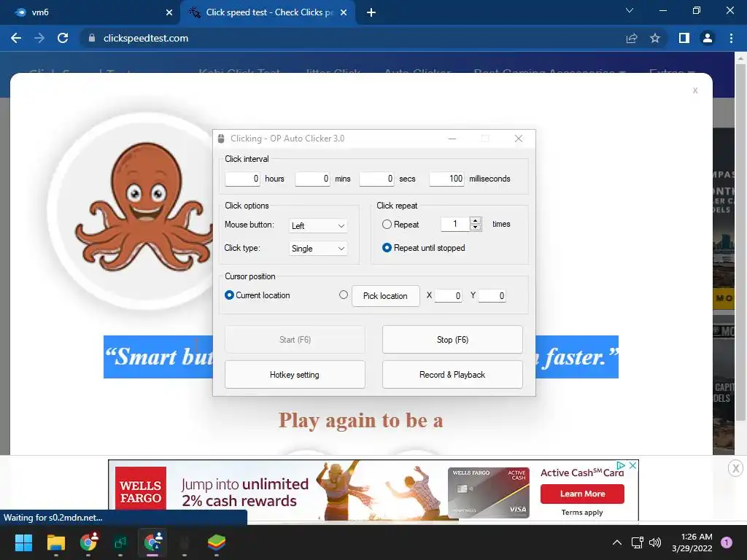Image resolution: width=747 pixels, height=560 pixels.
Task: Go back in Chrome browser
Action: point(16,38)
